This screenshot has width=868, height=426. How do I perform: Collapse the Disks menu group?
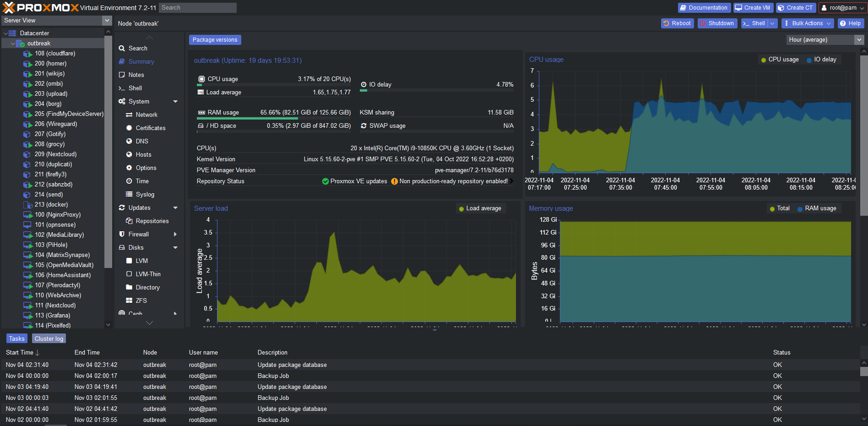[175, 247]
